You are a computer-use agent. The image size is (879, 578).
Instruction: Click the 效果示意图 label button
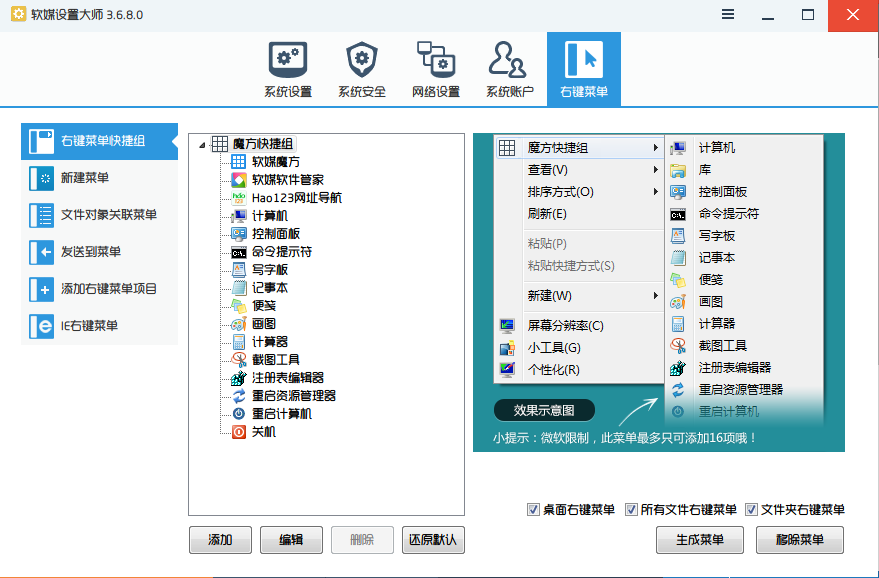544,410
